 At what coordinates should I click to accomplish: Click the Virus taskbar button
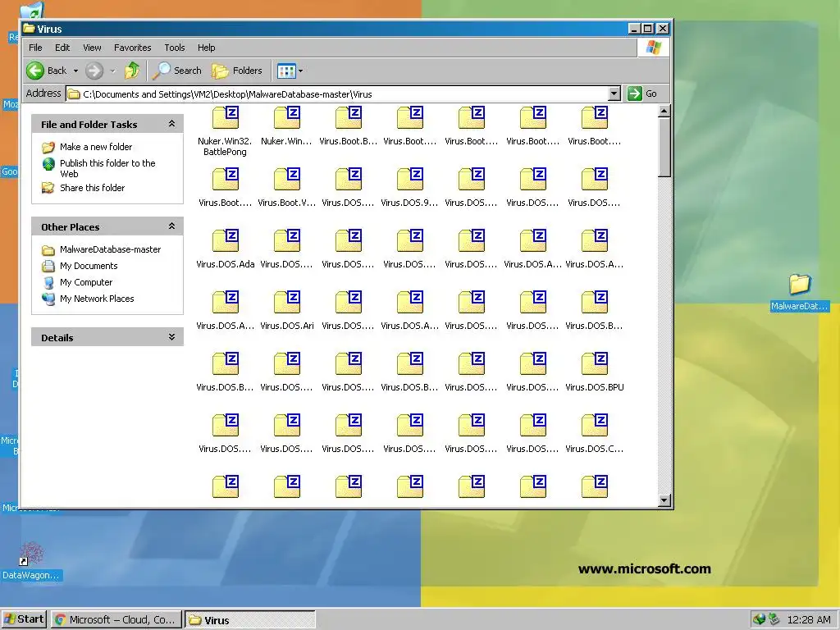point(250,620)
